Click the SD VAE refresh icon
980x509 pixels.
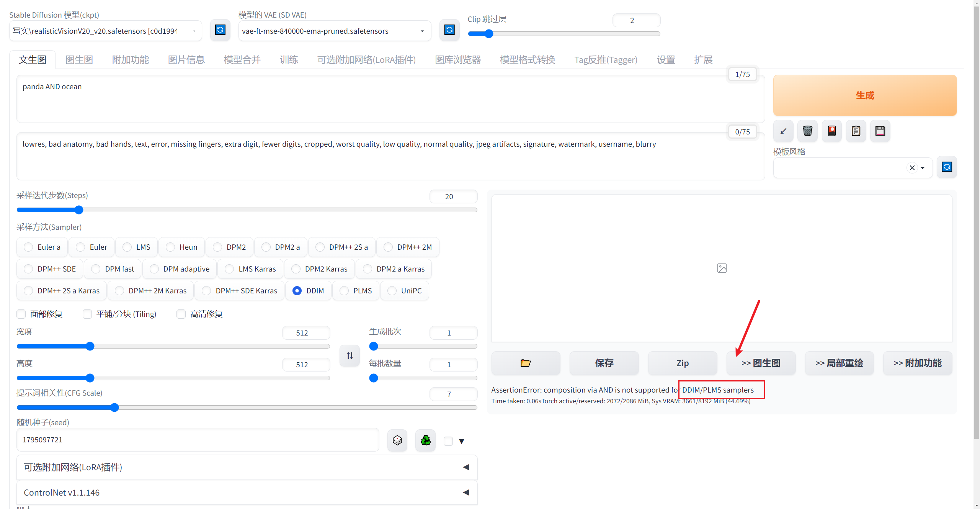449,30
